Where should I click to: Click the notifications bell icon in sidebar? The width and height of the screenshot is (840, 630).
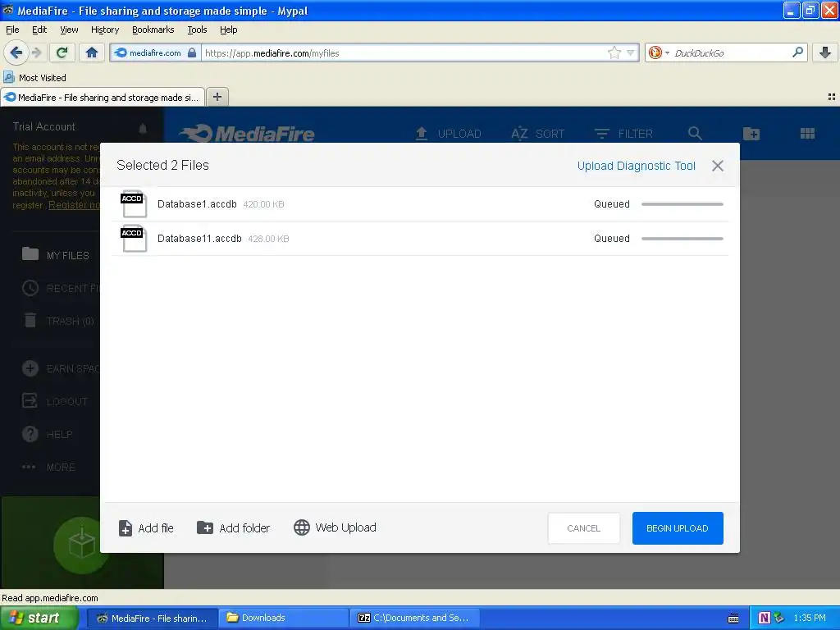(x=143, y=128)
